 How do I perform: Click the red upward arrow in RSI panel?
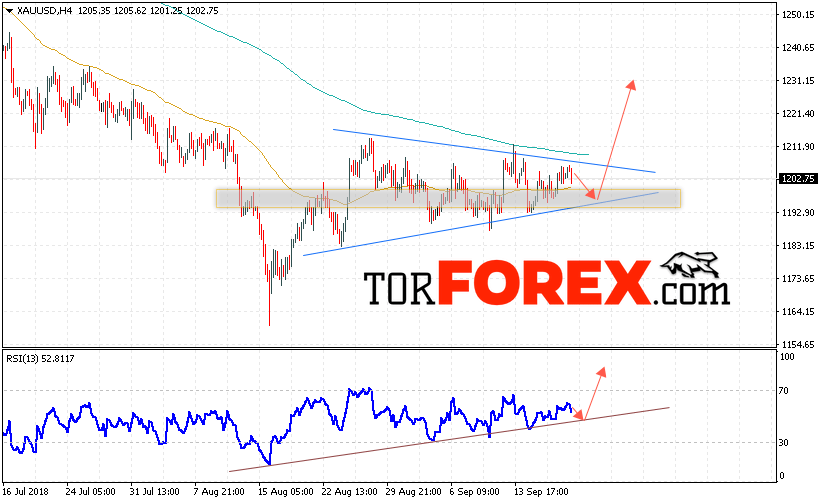(594, 393)
